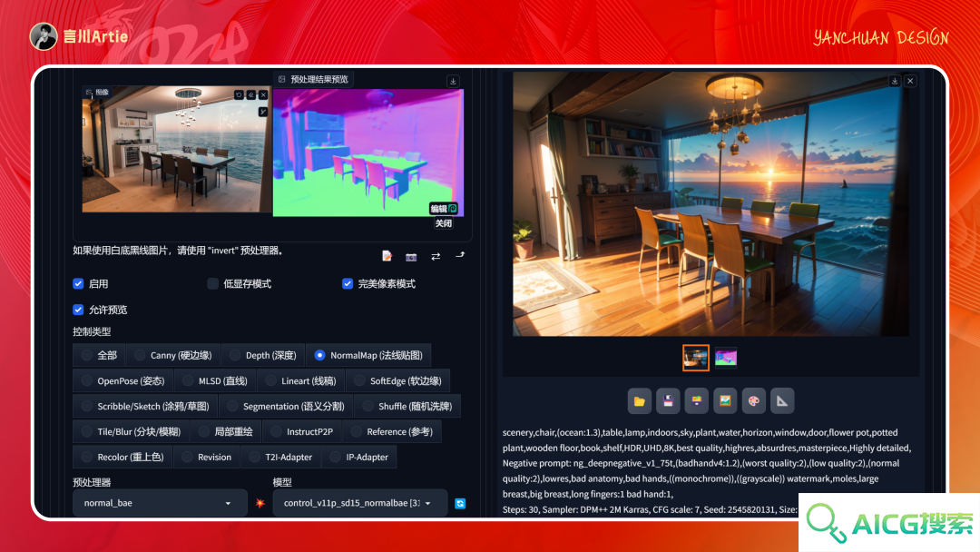Select the SoftEdge (软边缘) control type
This screenshot has height=552, width=980.
click(397, 380)
